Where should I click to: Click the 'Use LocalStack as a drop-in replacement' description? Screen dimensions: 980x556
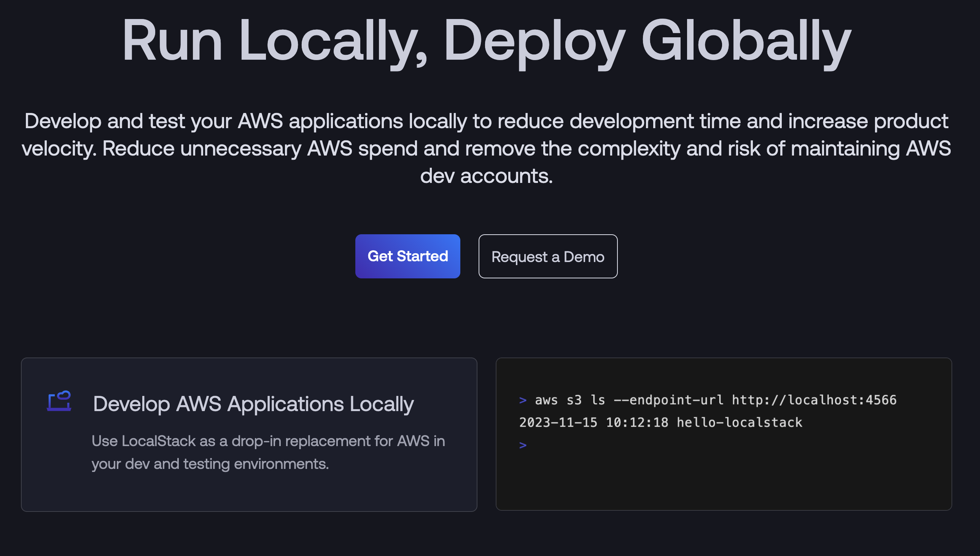pyautogui.click(x=268, y=452)
